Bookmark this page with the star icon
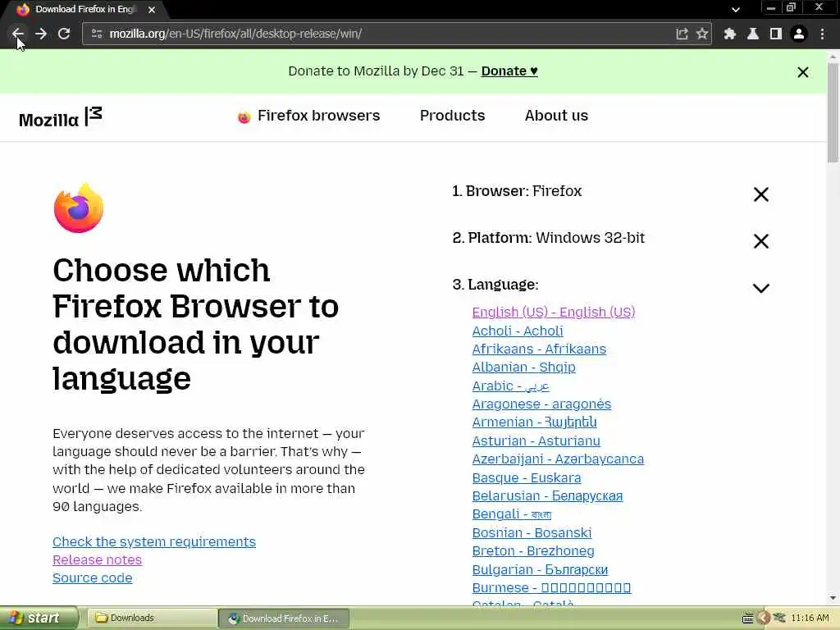840x630 pixels. point(702,34)
